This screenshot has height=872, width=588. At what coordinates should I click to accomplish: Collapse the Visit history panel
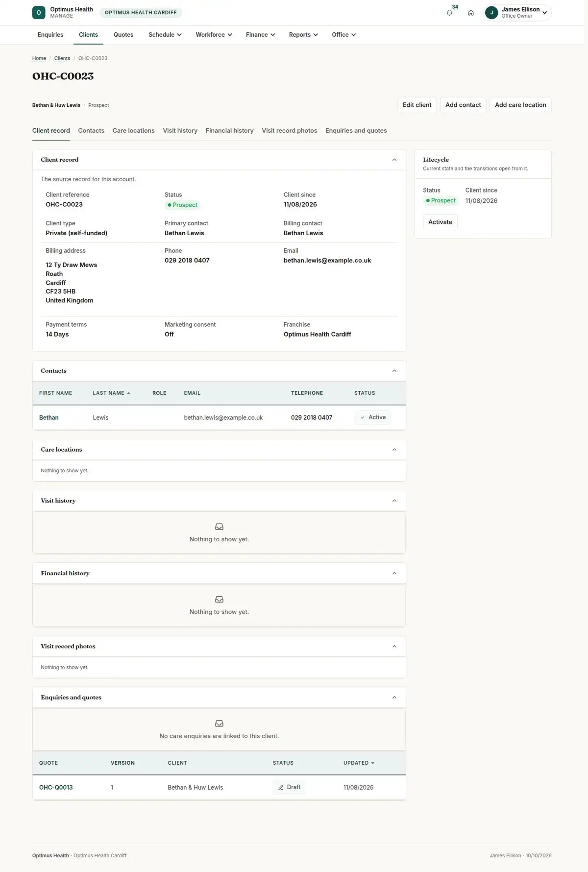tap(394, 501)
